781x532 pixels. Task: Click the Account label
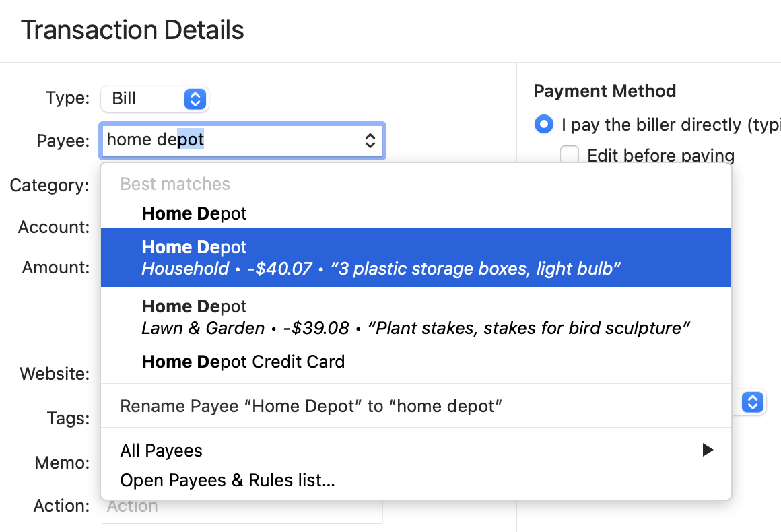point(54,227)
